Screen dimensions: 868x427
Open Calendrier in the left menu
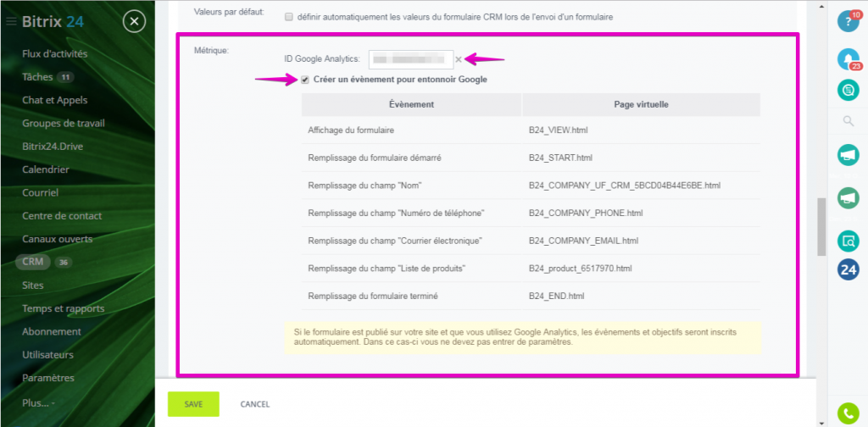pyautogui.click(x=46, y=169)
